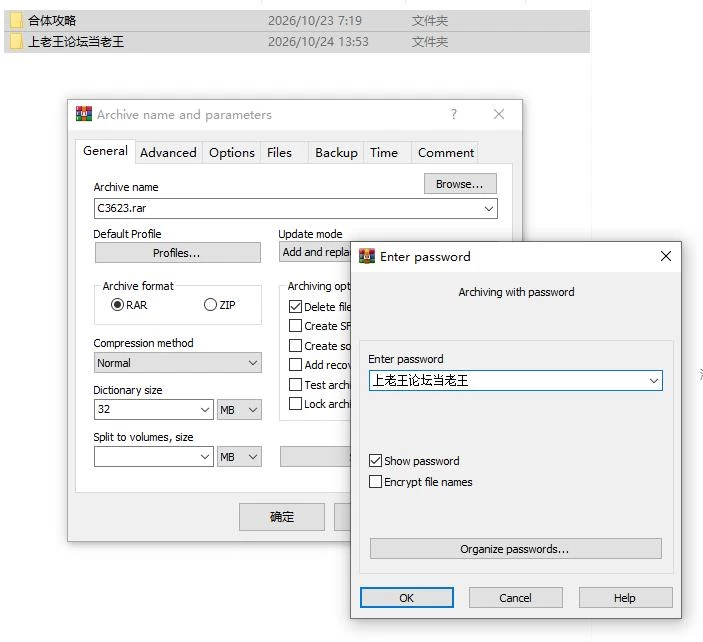This screenshot has height=642, width=703.
Task: Select the 上老王论坛当老王 folder name
Action: coord(76,42)
